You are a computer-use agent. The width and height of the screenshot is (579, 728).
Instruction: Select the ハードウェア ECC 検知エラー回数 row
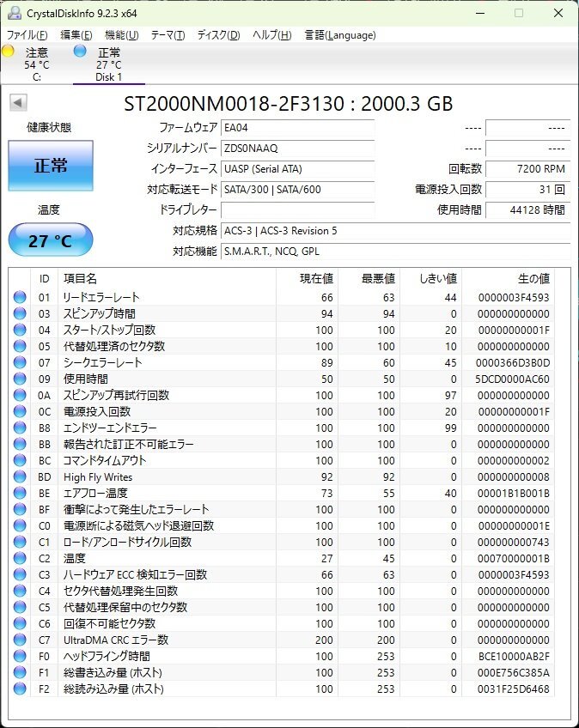(283, 574)
